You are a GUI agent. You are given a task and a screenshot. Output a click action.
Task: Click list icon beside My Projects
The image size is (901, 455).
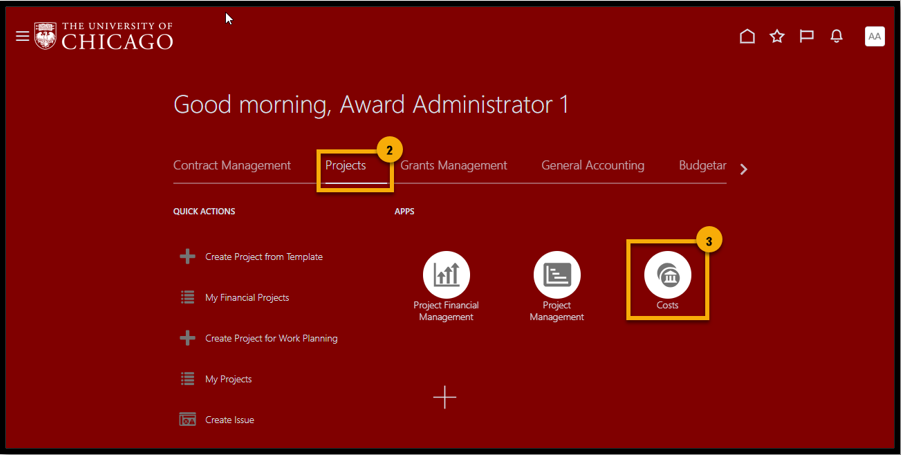click(x=187, y=379)
